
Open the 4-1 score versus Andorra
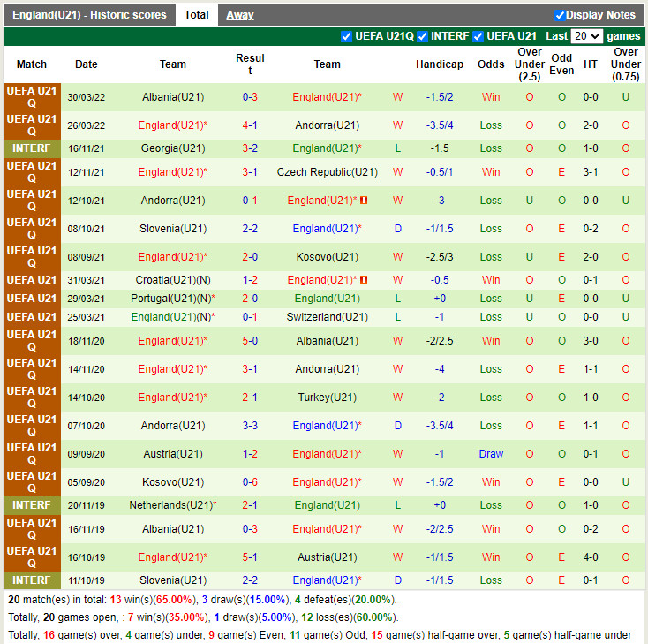250,125
